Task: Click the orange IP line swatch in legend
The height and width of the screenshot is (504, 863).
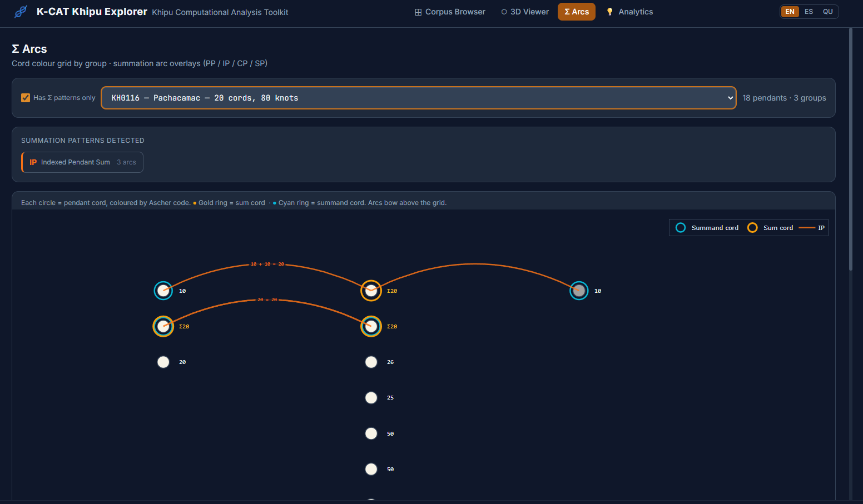Action: [806, 228]
